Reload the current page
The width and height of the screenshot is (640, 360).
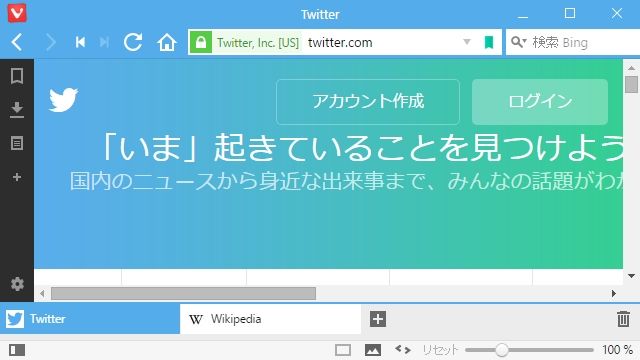click(x=133, y=42)
